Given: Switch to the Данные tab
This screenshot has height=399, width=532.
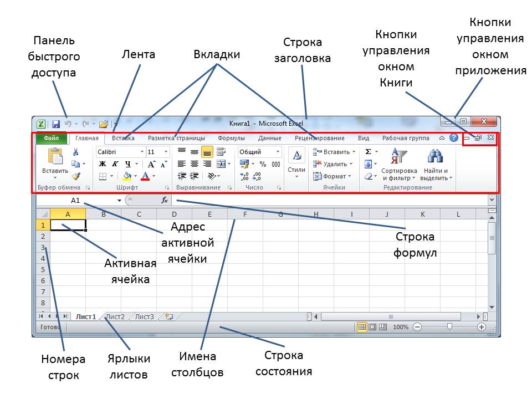Looking at the screenshot, I should click(270, 139).
